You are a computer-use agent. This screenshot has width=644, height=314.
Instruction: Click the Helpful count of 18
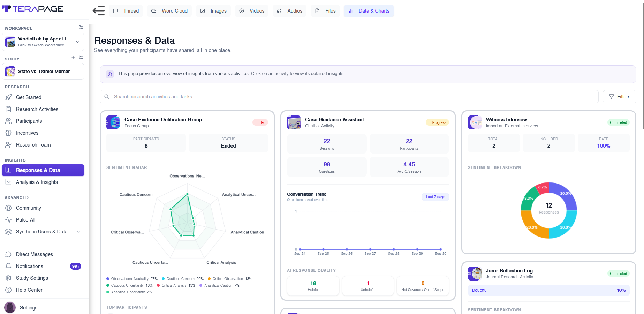coord(313,283)
